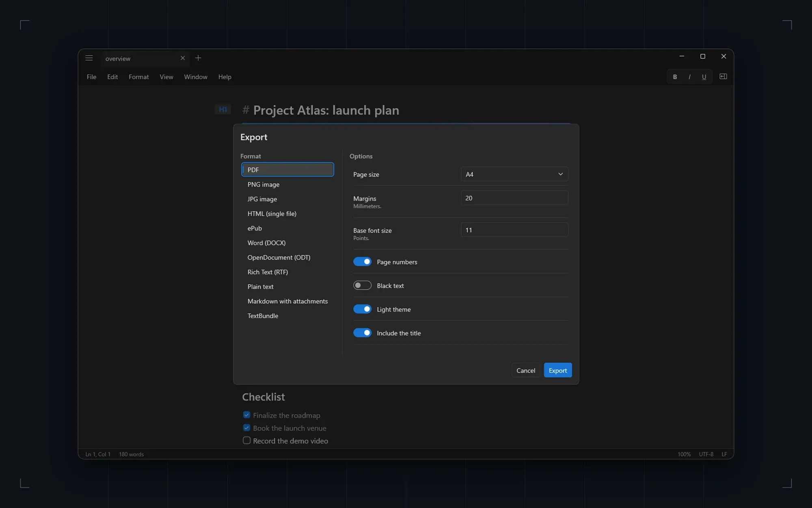The image size is (812, 508).
Task: Click the 100% zoom status entry
Action: tap(684, 454)
